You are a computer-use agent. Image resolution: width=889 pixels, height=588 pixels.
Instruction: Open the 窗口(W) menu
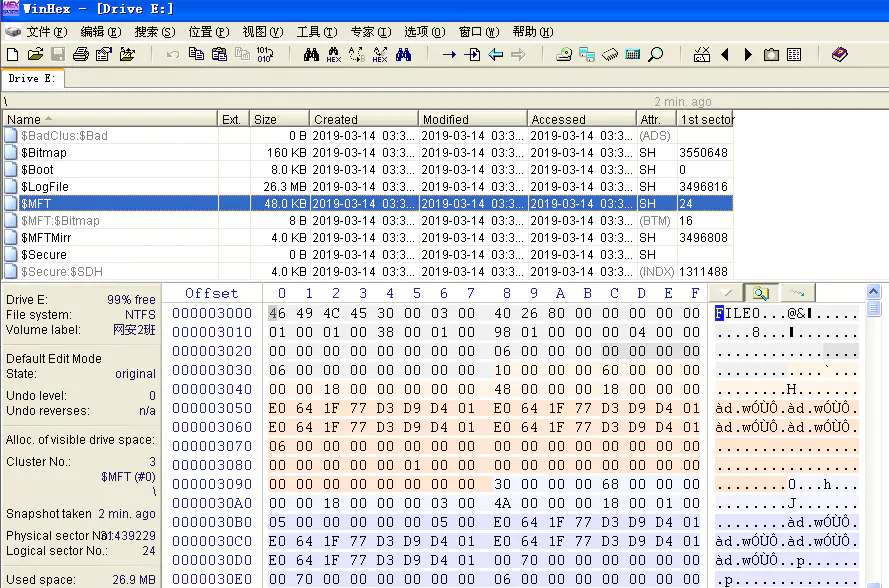click(479, 32)
